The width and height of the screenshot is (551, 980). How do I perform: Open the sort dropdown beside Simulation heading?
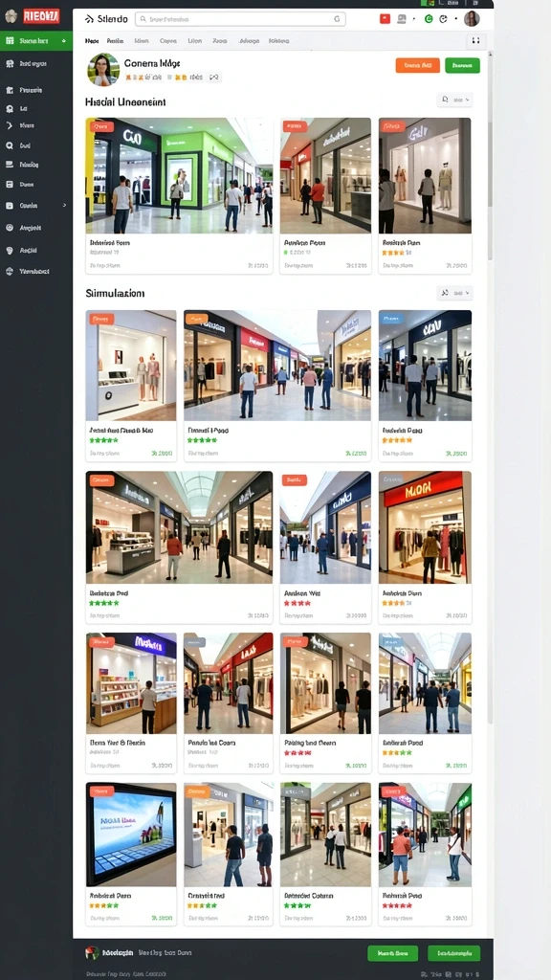[x=454, y=293]
